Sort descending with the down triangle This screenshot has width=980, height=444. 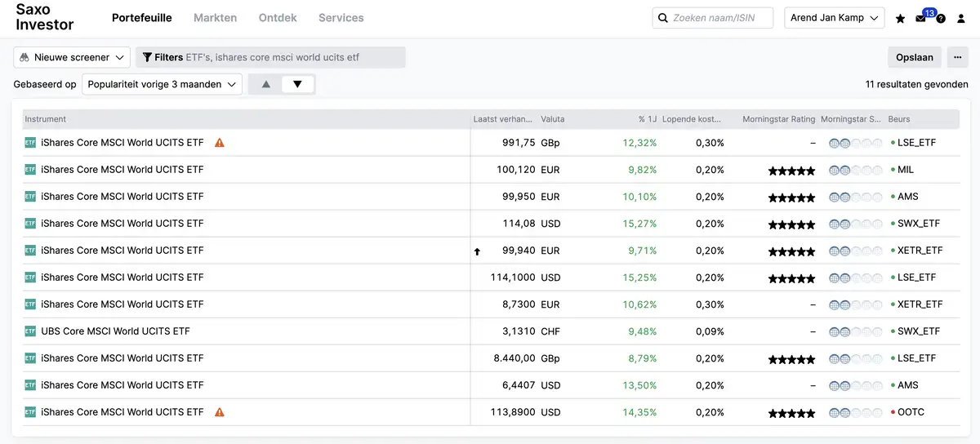point(297,84)
